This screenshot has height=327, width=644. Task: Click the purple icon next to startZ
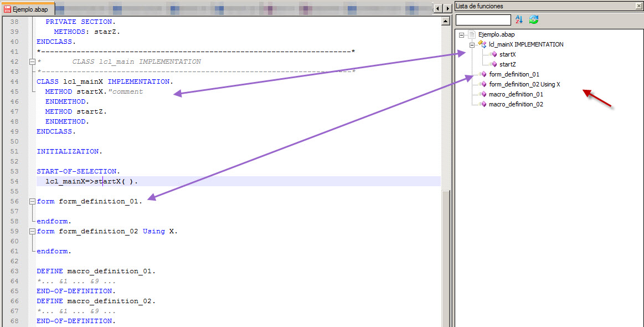494,64
